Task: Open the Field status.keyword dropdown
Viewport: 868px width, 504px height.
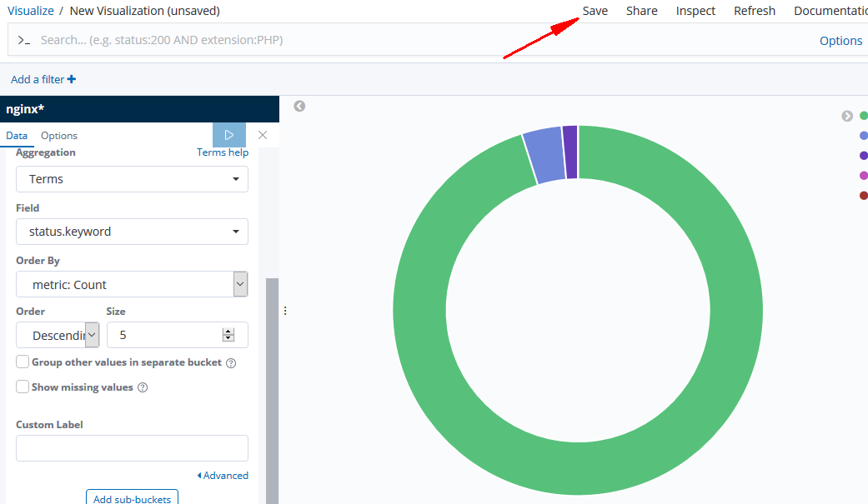Action: 132,232
